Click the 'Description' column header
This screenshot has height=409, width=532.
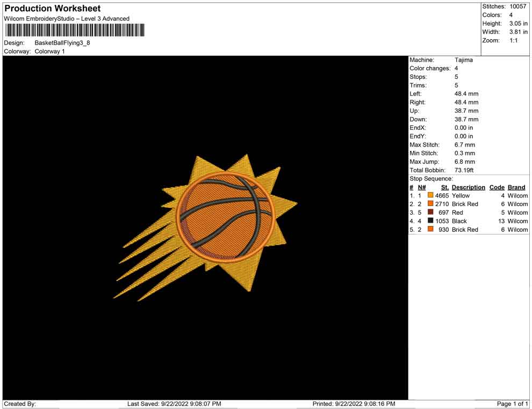click(468, 187)
